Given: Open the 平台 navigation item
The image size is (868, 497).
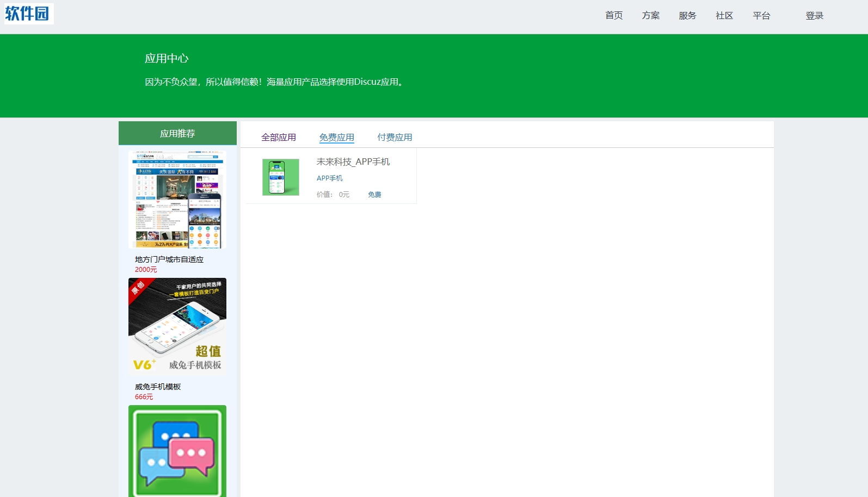Looking at the screenshot, I should 761,16.
